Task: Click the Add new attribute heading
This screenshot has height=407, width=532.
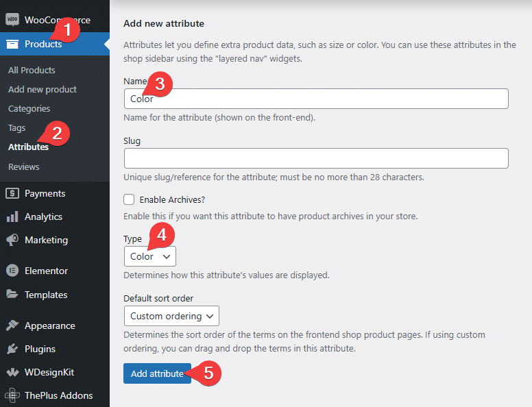Action: pyautogui.click(x=164, y=23)
